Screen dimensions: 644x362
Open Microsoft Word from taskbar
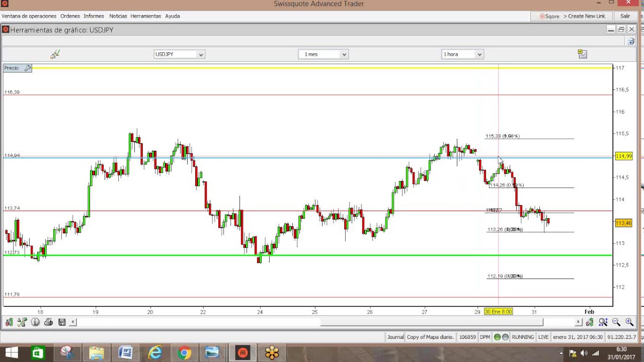point(125,353)
